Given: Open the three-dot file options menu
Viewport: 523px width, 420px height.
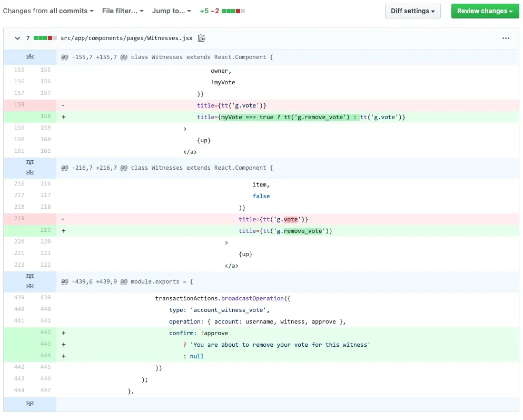Looking at the screenshot, I should [x=506, y=38].
